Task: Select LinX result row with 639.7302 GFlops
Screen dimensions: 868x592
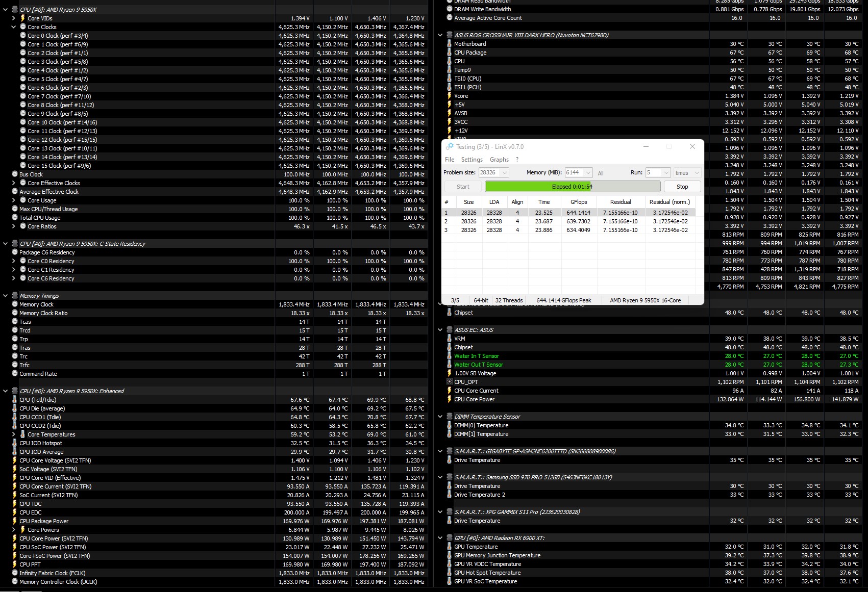Action: coord(568,221)
